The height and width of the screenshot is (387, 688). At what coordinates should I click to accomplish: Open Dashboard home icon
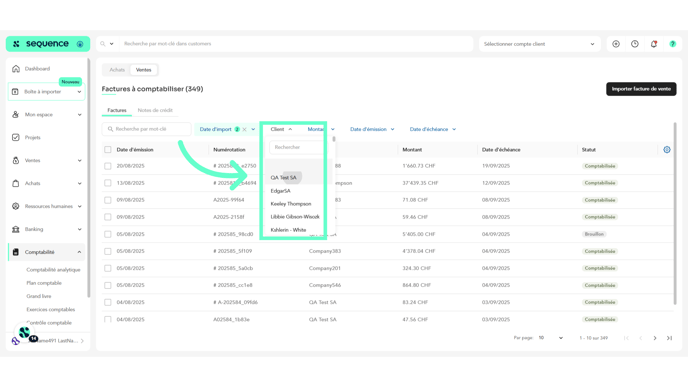click(16, 69)
